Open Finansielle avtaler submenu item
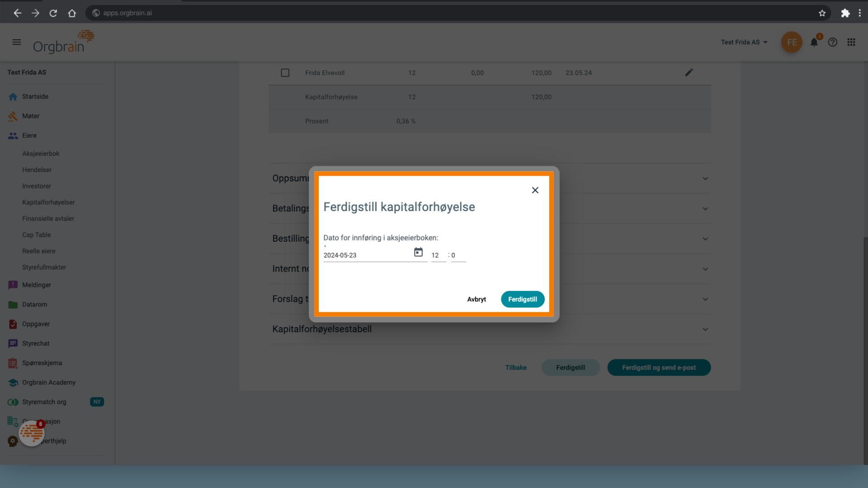 pos(48,219)
